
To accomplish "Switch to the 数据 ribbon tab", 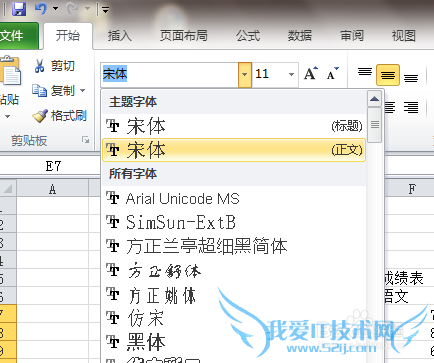I will pyautogui.click(x=300, y=36).
